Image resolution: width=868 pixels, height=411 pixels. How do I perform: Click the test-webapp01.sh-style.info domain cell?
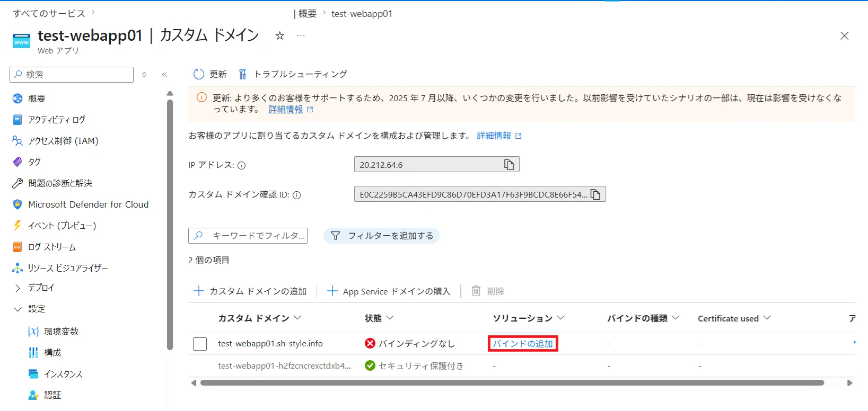(270, 344)
